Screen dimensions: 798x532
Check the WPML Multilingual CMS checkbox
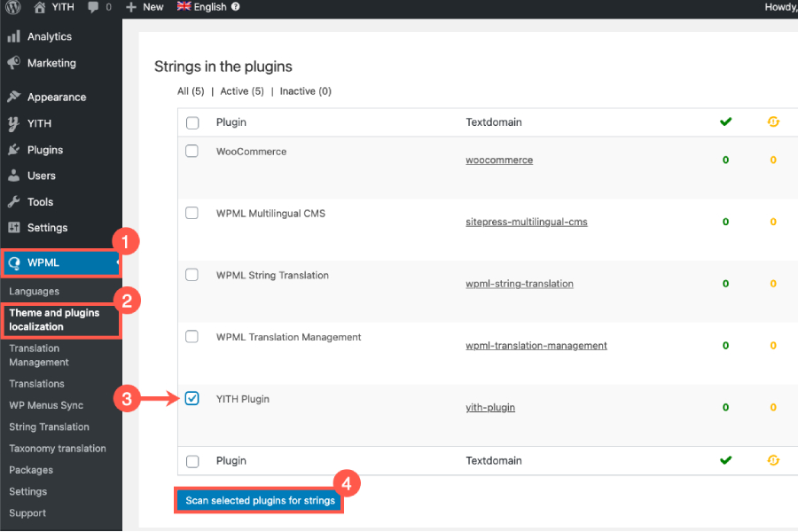point(192,212)
